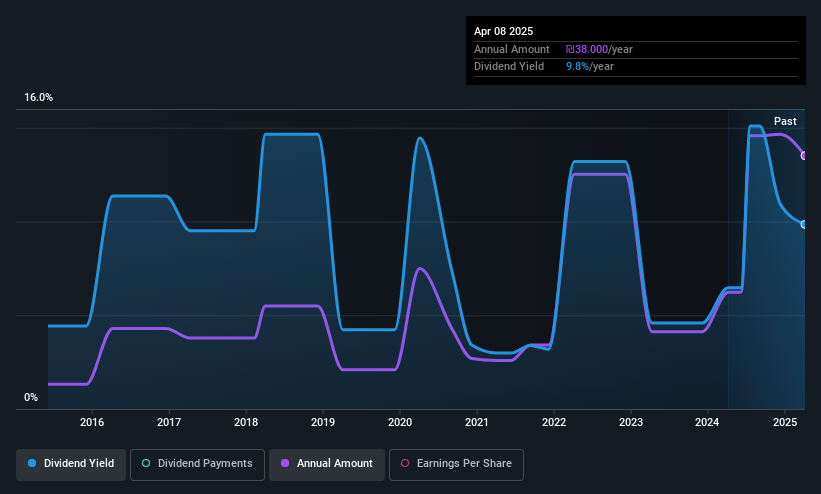Toggle the Annual Amount series
The width and height of the screenshot is (821, 494).
(x=327, y=464)
